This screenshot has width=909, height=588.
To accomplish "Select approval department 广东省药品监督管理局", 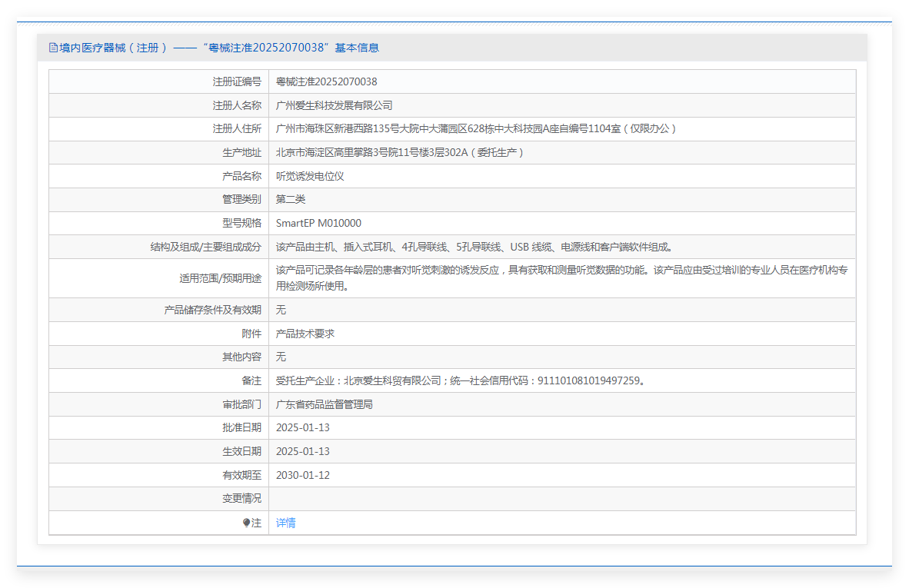I will point(324,404).
